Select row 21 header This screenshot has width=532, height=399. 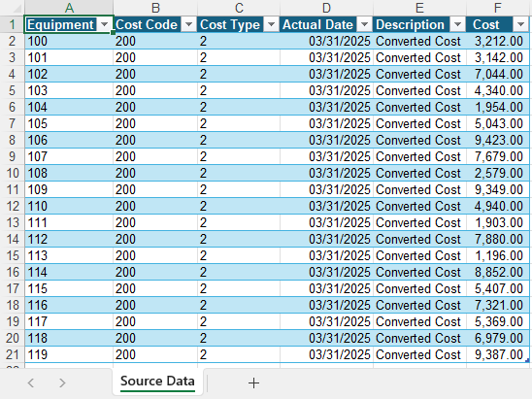coord(13,354)
